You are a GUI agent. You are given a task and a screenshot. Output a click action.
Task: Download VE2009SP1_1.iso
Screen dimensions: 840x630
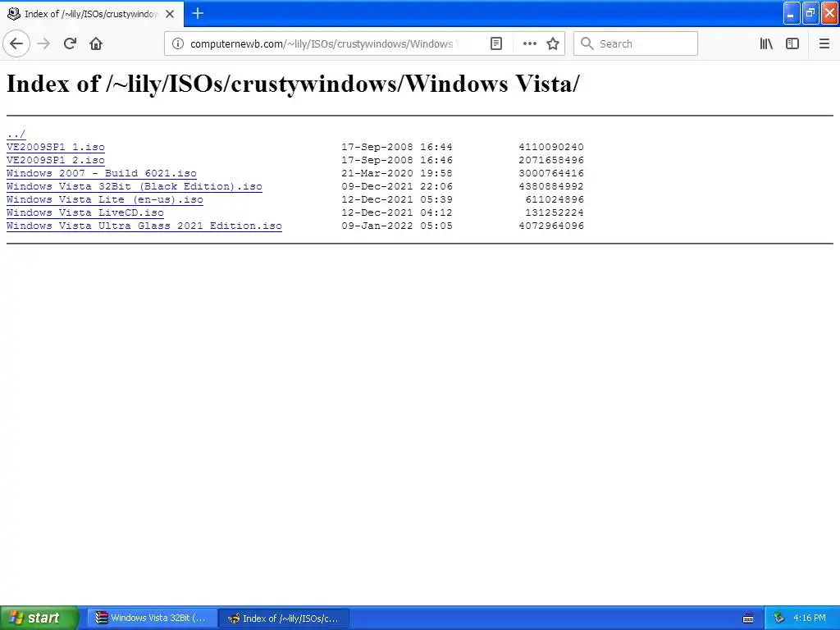click(56, 147)
